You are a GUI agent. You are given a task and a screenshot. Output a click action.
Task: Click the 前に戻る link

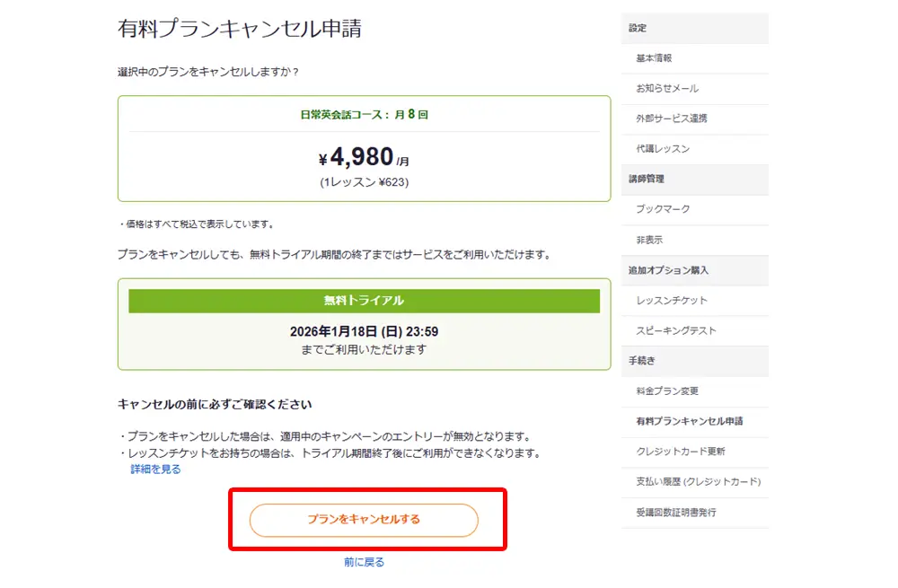(x=364, y=562)
